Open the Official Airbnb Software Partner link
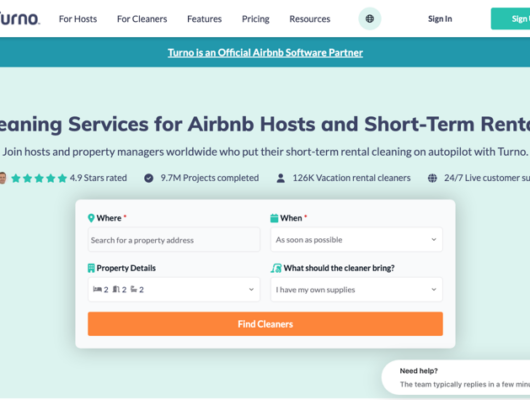This screenshot has width=530, height=400. point(265,53)
